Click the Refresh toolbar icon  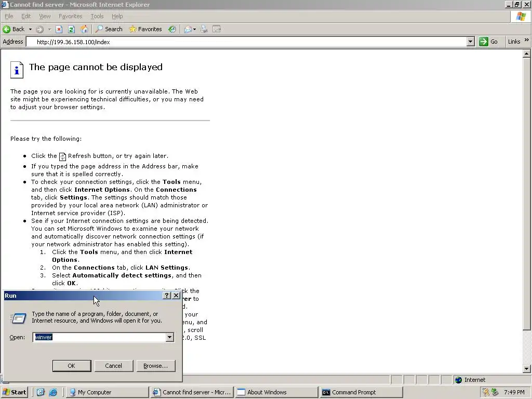(71, 29)
